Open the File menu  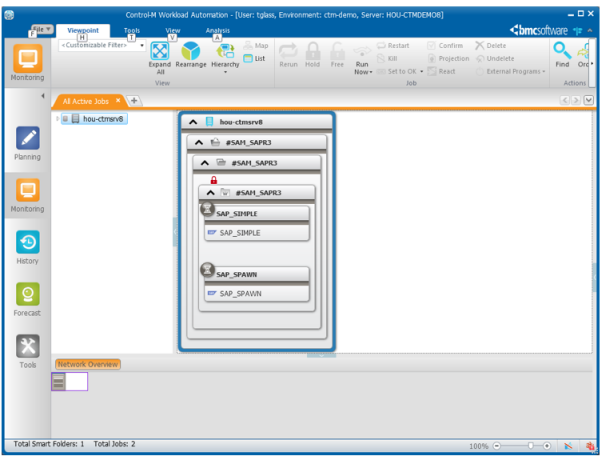click(x=41, y=29)
